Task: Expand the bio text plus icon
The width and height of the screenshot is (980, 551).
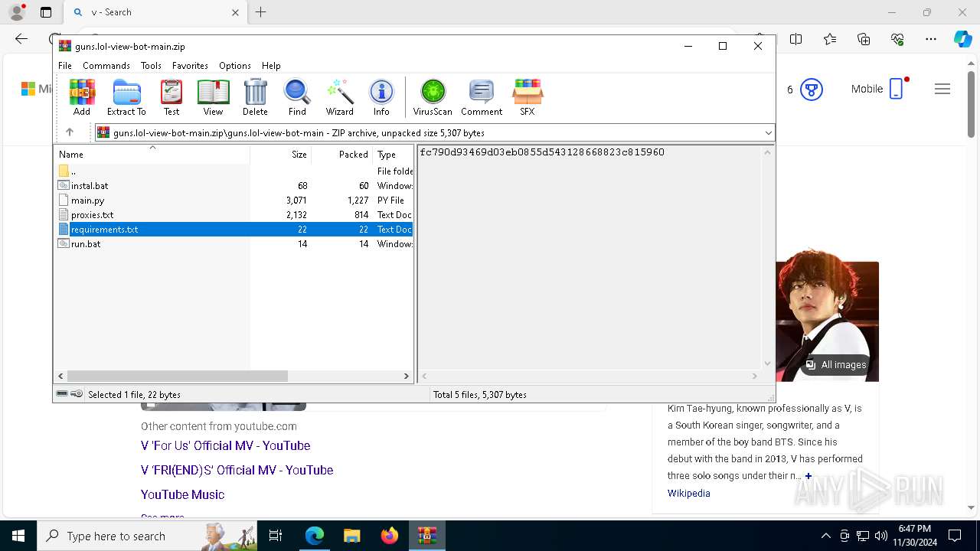Action: [x=808, y=476]
